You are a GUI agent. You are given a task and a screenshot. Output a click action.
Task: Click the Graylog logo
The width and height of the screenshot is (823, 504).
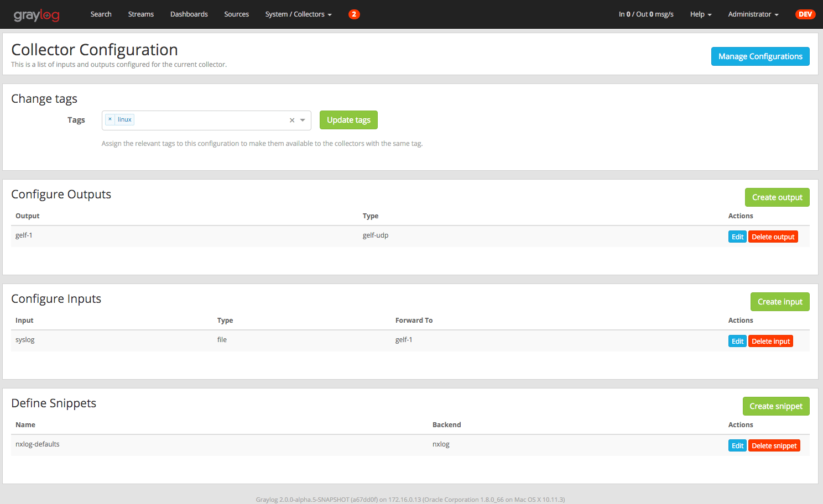click(37, 15)
